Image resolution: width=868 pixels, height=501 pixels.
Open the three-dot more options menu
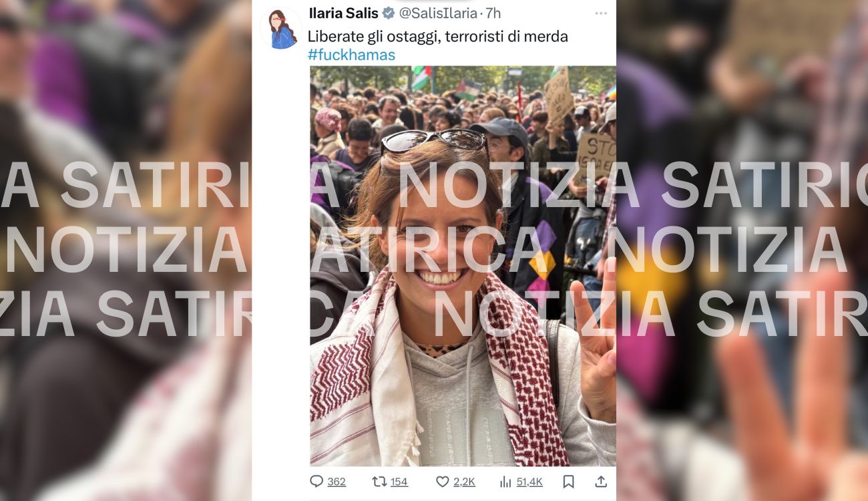(601, 13)
